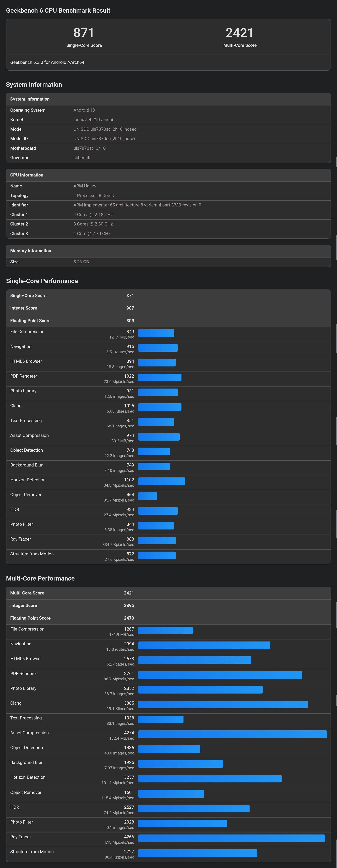Click single-core Clang 5.05 Klines/sec value
The height and width of the screenshot is (868, 337).
click(x=120, y=411)
